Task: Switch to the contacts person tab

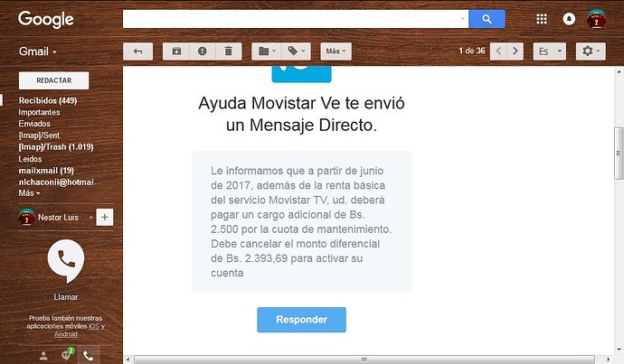Action: (43, 356)
